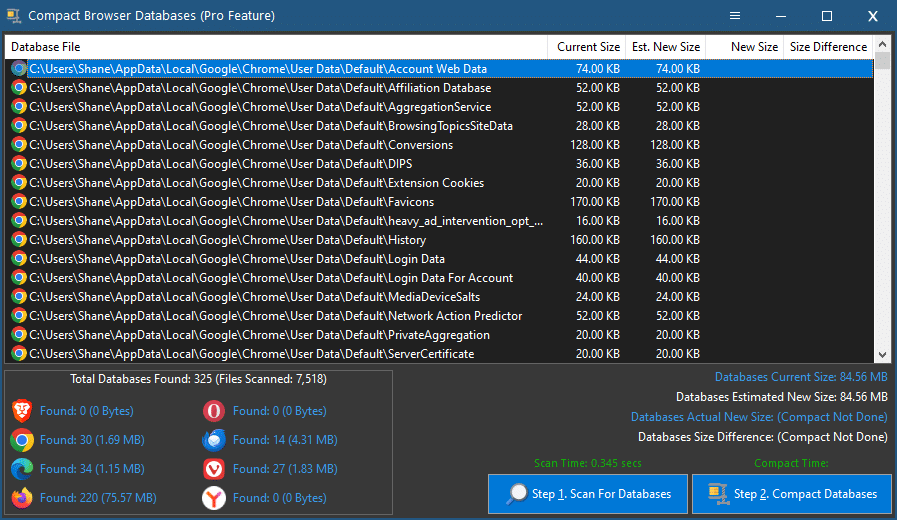
Task: Click Chrome icon on Extension Cookies row
Action: [x=19, y=182]
